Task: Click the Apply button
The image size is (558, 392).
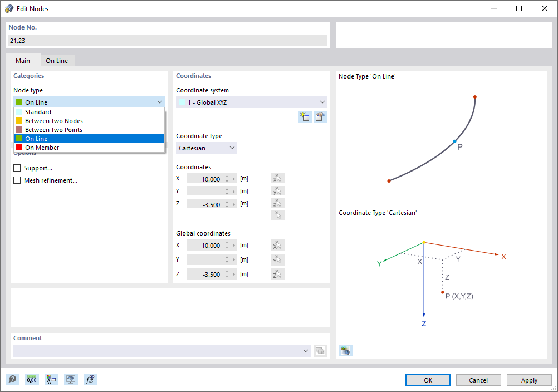Action: tap(529, 380)
